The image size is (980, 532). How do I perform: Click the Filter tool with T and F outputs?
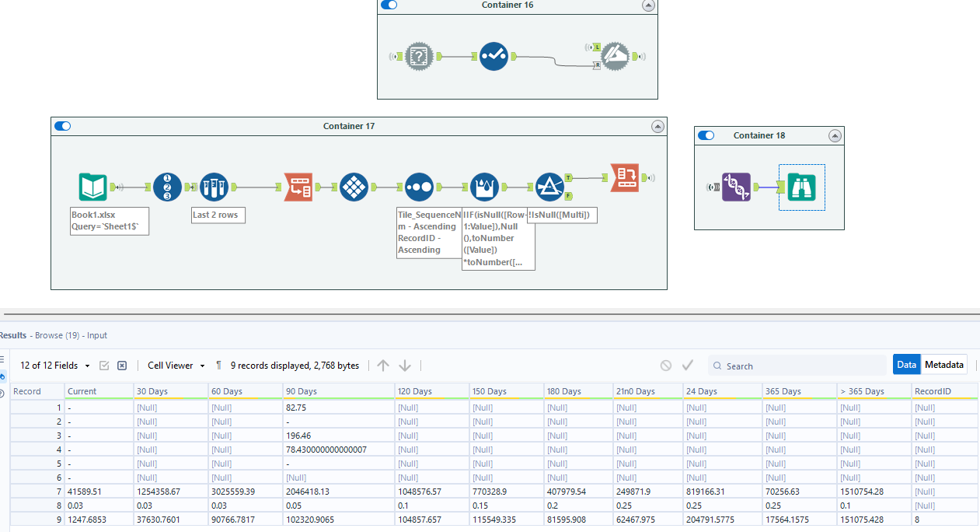[549, 187]
